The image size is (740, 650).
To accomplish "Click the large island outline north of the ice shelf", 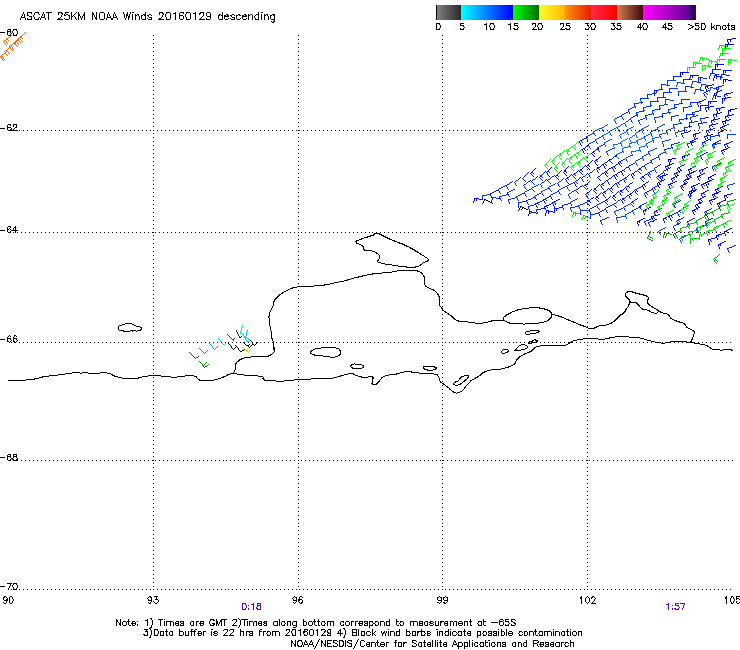I will pos(391,251).
